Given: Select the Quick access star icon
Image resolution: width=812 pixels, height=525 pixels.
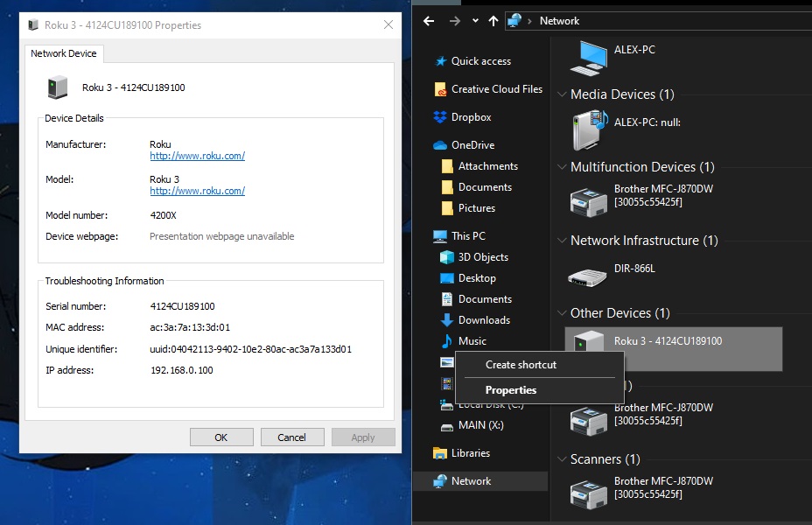Looking at the screenshot, I should (x=441, y=61).
